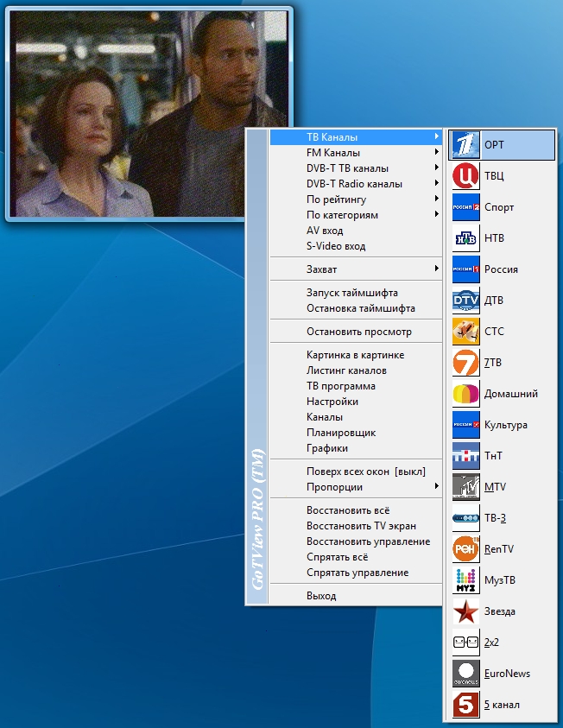Screen dimensions: 563x728
Task: Click the 5 канал logo icon
Action: pos(466,705)
